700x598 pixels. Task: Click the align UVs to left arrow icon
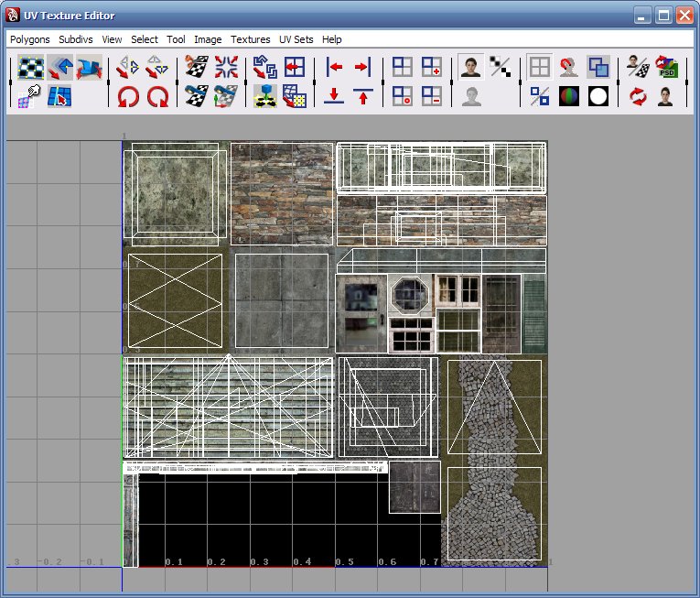[x=334, y=67]
